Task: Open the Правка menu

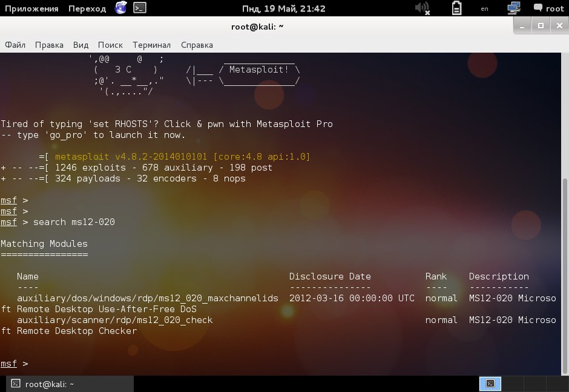Action: 49,45
